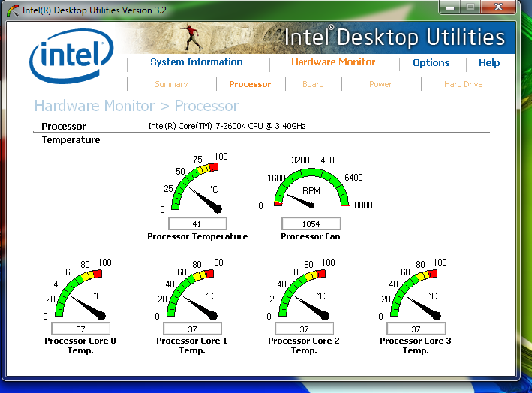532x393 pixels.
Task: Click the 'Processor Core 0 Temp.' label
Action: (x=80, y=346)
